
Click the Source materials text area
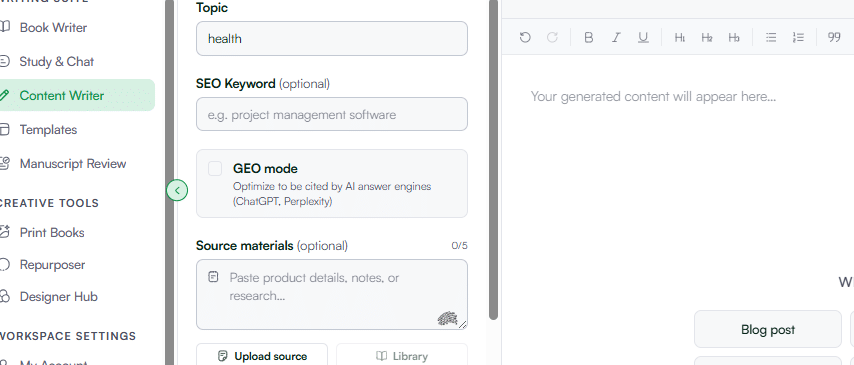(x=332, y=295)
